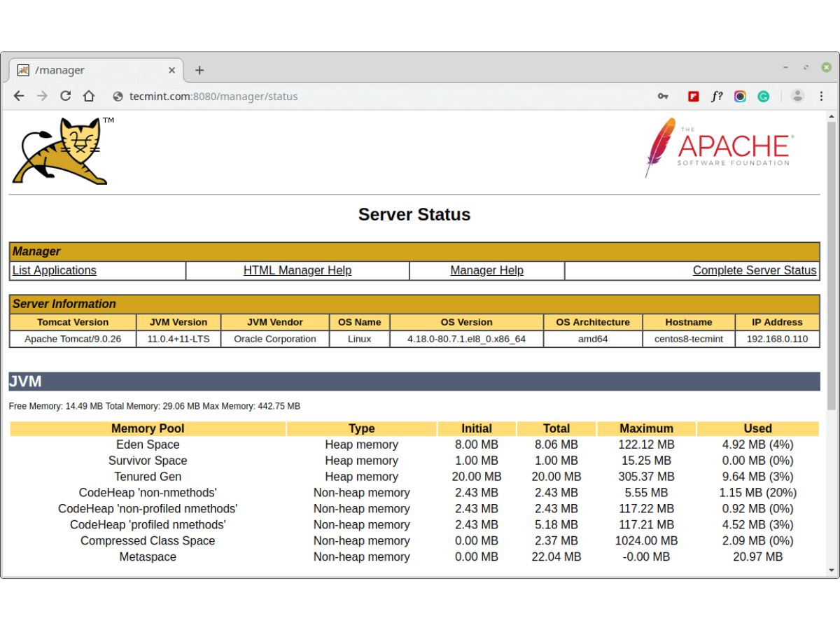Click scrollbar up arrow
The height and width of the screenshot is (630, 840).
pos(832,116)
